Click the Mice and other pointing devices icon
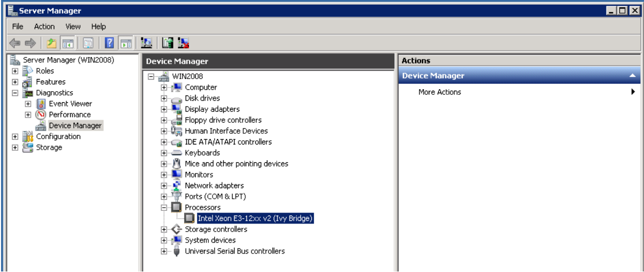Screen dimensions: 644x272 (177, 164)
